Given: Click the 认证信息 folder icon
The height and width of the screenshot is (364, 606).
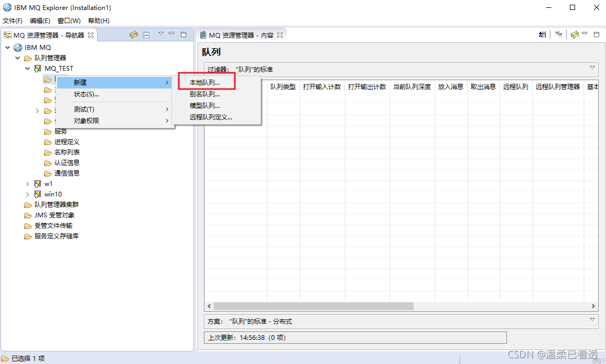Looking at the screenshot, I should [48, 163].
